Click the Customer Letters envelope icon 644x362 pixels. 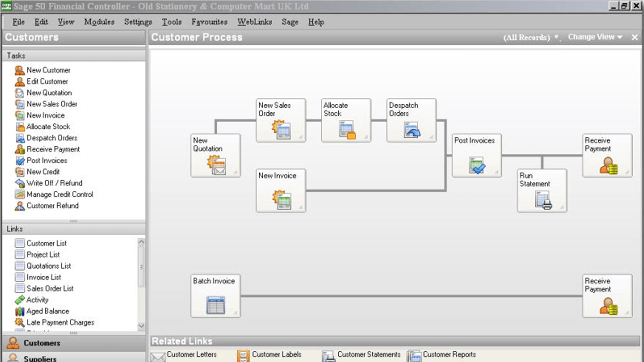[x=158, y=357]
